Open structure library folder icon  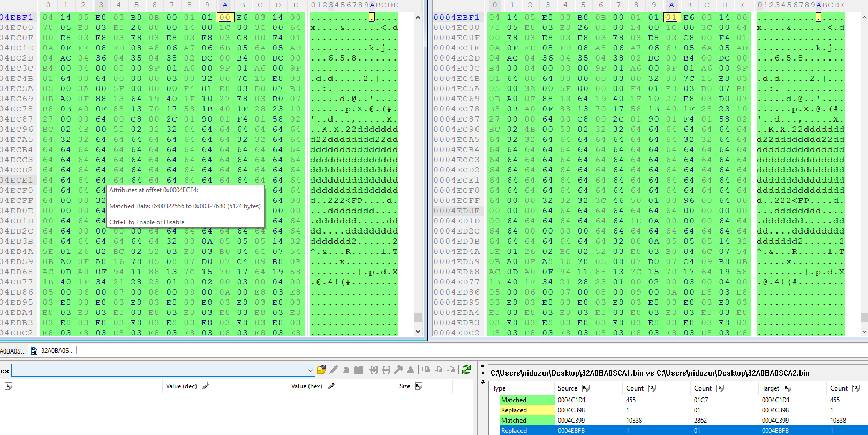321,370
